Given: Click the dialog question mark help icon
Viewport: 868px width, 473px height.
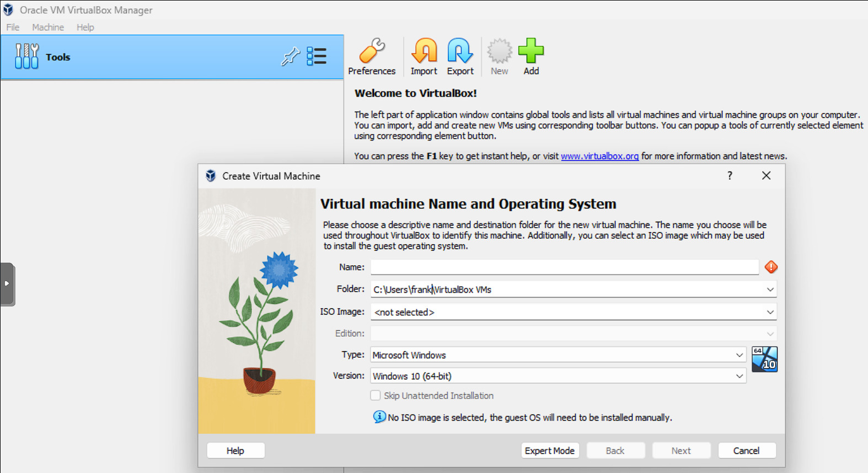Looking at the screenshot, I should (x=730, y=175).
